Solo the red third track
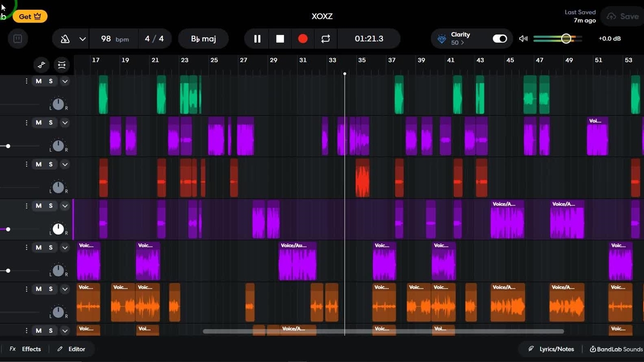 click(50, 164)
